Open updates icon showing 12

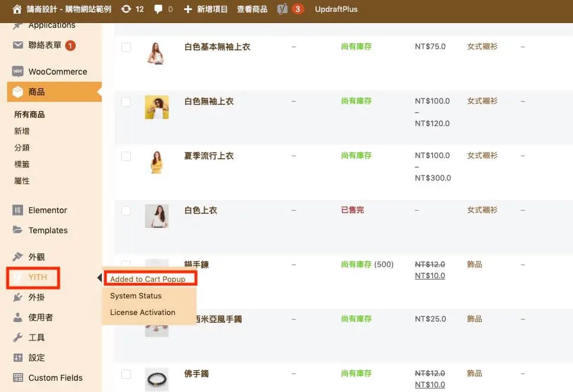pyautogui.click(x=126, y=9)
